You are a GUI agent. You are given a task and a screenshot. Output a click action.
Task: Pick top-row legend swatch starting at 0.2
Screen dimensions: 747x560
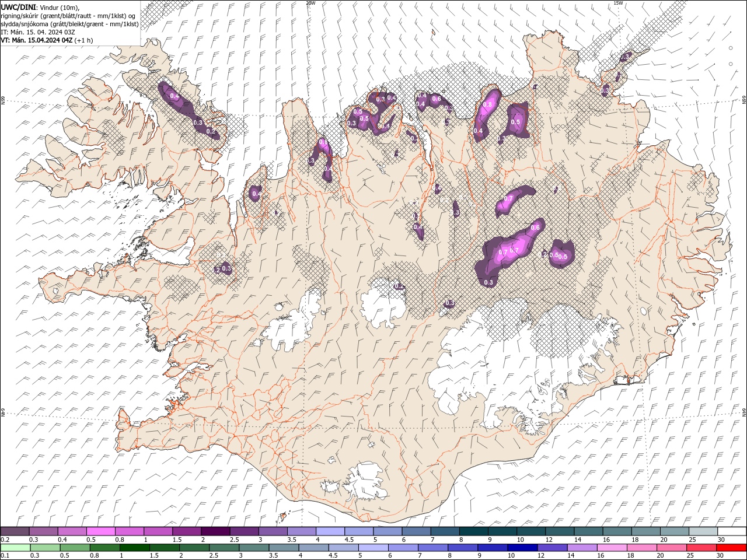[x=15, y=531]
